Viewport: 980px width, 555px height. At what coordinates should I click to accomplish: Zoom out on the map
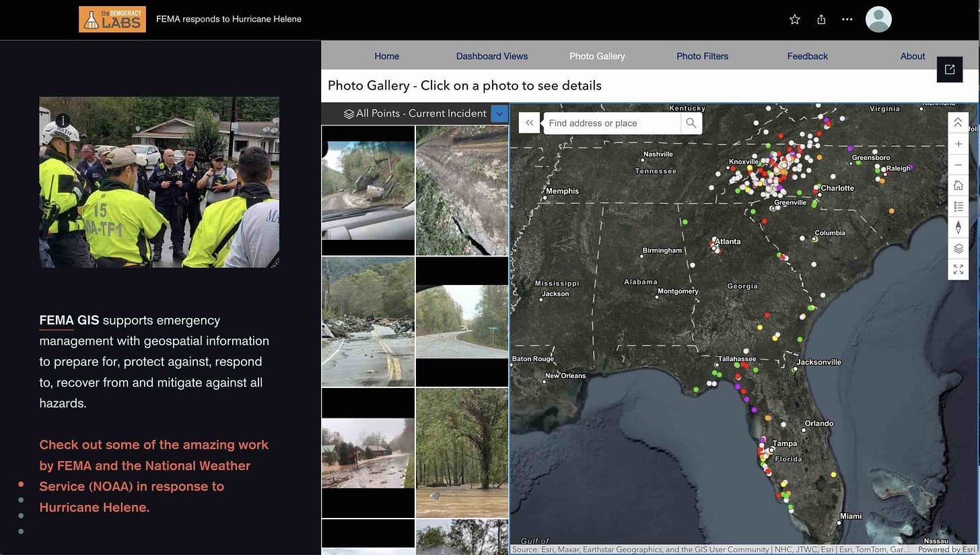958,165
